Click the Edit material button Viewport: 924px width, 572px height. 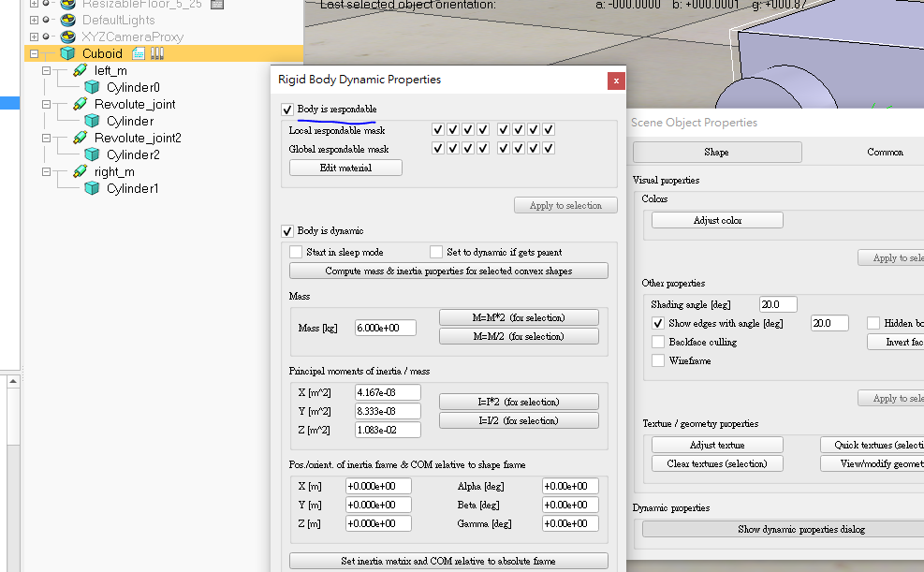click(x=345, y=168)
